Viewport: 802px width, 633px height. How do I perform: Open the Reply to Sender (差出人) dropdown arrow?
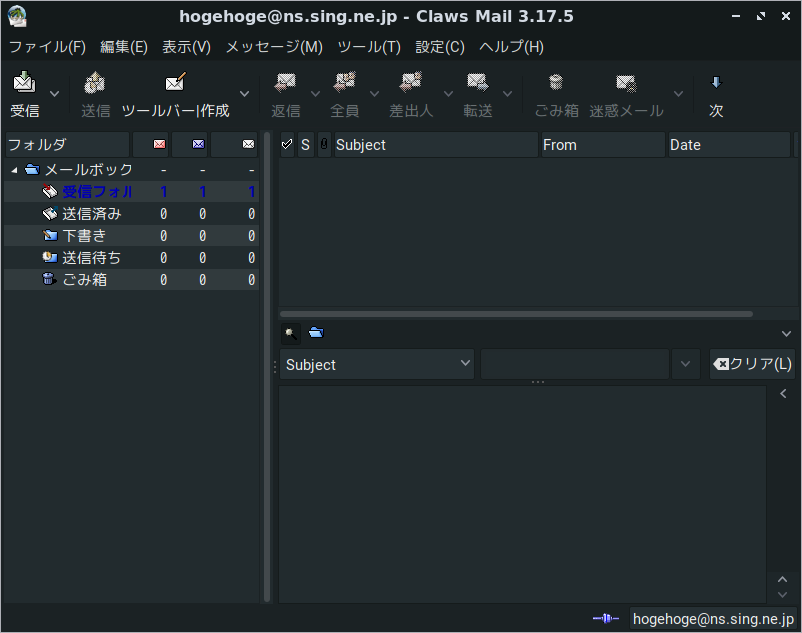(448, 94)
